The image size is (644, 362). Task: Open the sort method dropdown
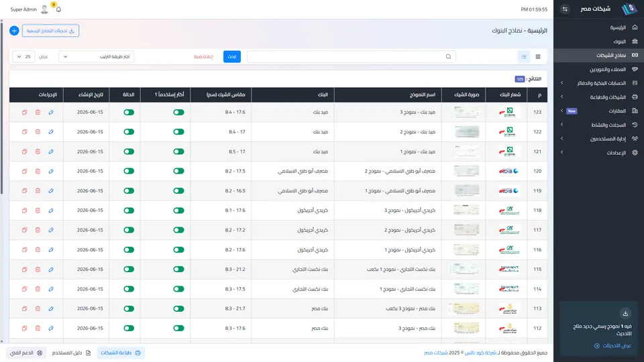pyautogui.click(x=97, y=56)
